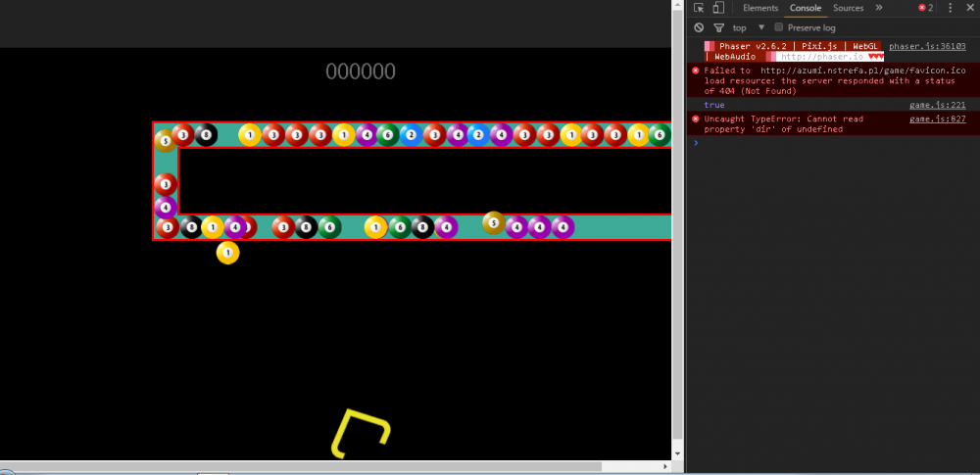Click the horizontal scrollbar thumb
Screen dimensions: 980x475
pos(301,466)
